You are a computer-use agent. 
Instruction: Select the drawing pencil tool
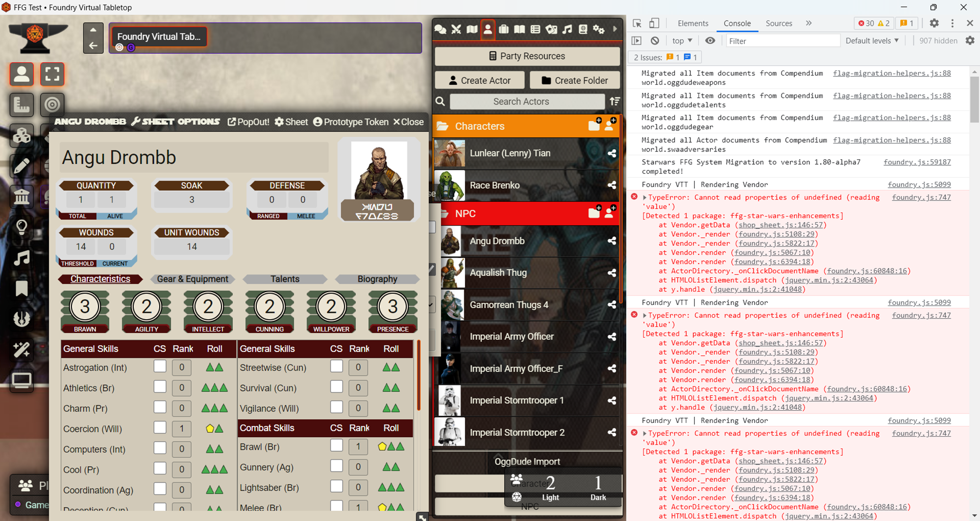tap(22, 166)
